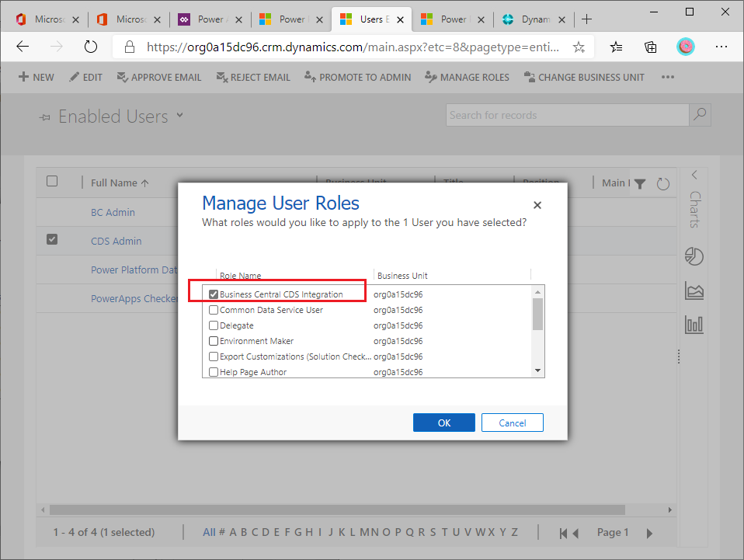Reload the page with refresh icon

pos(90,47)
